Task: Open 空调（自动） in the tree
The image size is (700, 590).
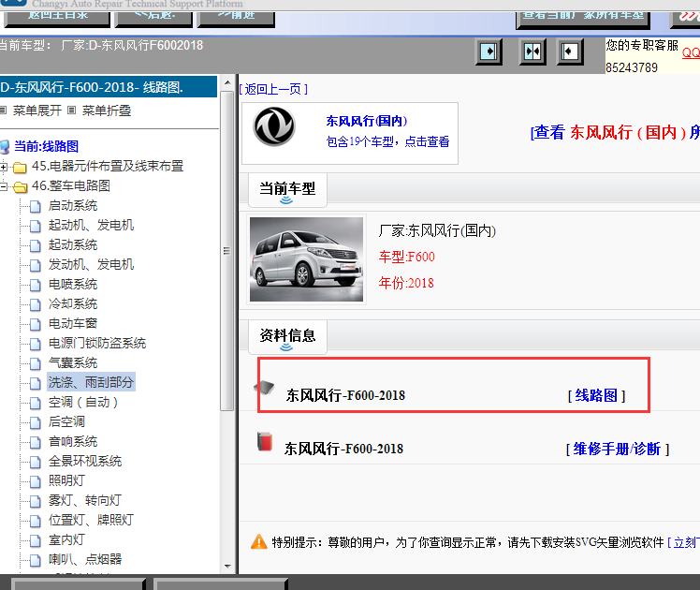Action: [x=83, y=402]
